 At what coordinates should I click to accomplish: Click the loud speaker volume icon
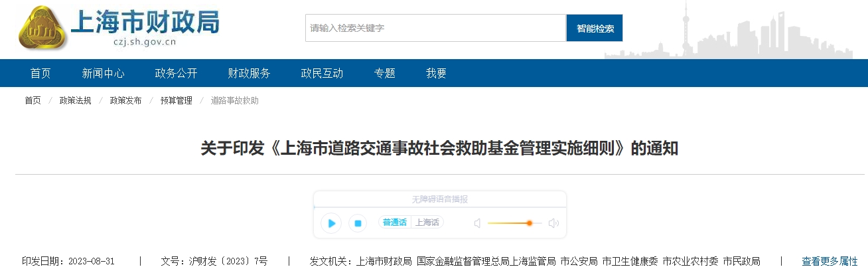[553, 223]
